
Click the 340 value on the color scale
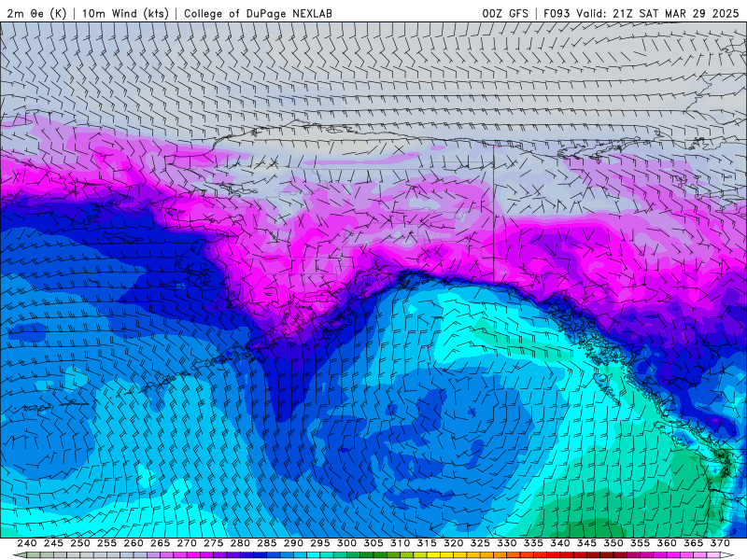tap(560, 543)
